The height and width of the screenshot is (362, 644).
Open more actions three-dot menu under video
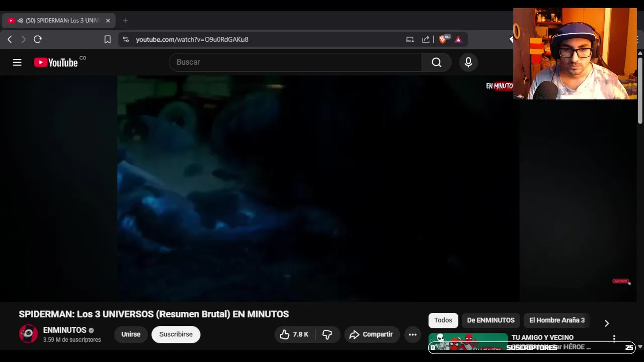tap(413, 334)
